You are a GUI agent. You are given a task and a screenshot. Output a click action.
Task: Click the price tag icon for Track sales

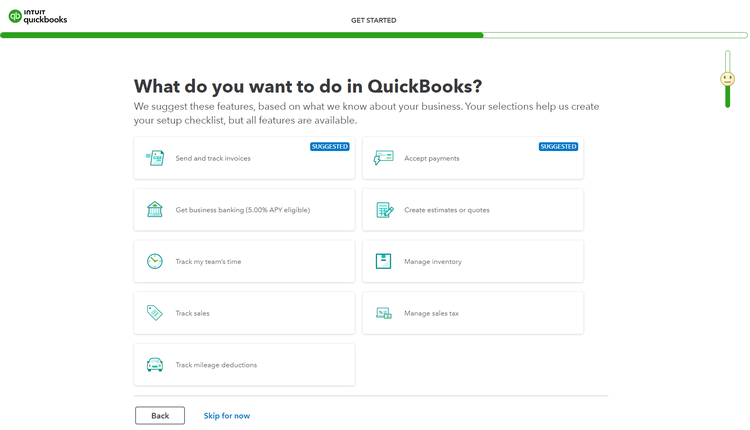tap(154, 313)
